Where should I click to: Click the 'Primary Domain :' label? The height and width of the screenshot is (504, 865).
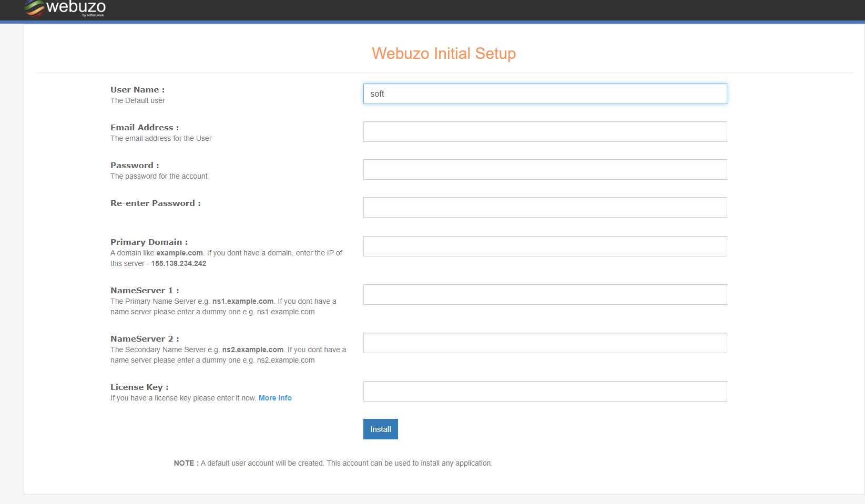pyautogui.click(x=149, y=242)
